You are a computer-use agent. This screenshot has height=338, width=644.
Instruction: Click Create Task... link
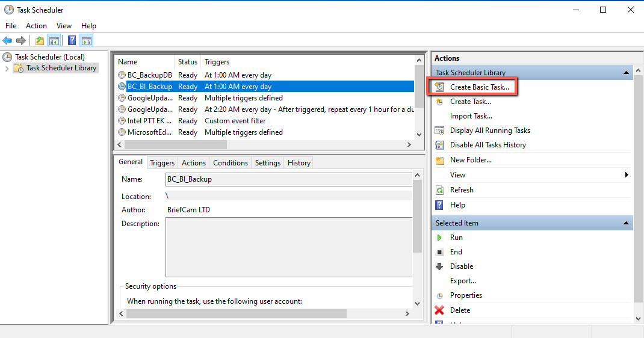tap(470, 101)
